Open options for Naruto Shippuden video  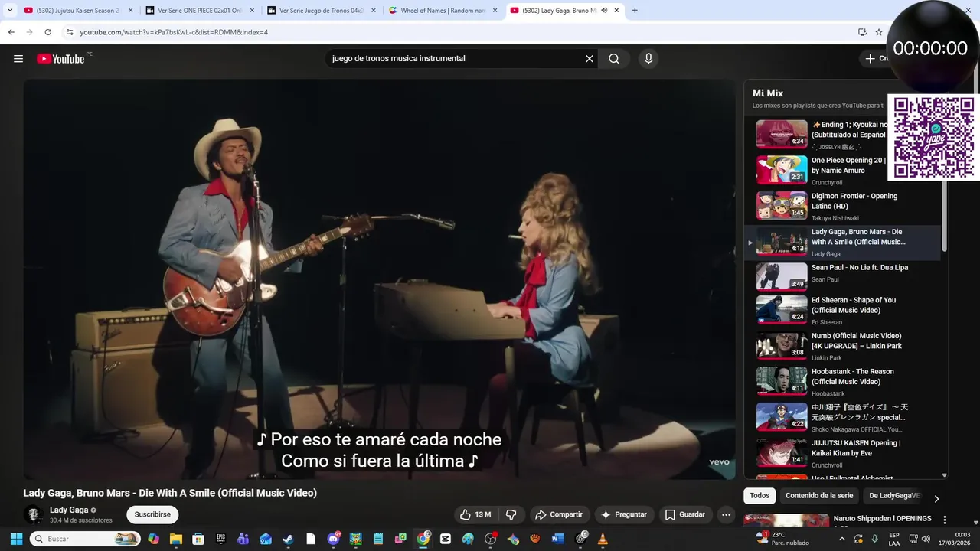pos(945,520)
